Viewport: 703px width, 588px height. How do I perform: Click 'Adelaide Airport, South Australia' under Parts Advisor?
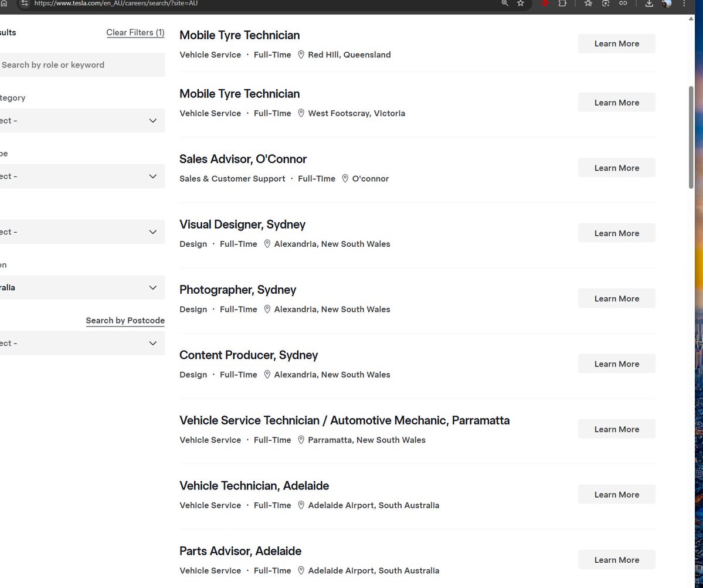[373, 571]
